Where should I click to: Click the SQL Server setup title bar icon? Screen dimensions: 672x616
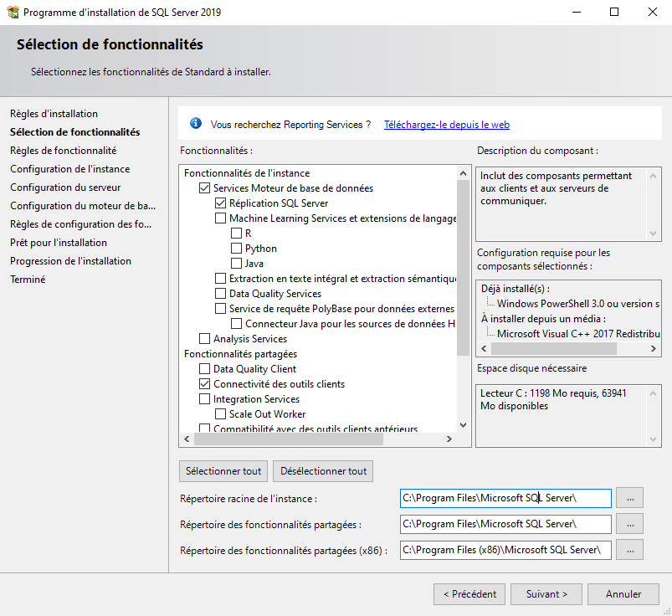click(13, 13)
